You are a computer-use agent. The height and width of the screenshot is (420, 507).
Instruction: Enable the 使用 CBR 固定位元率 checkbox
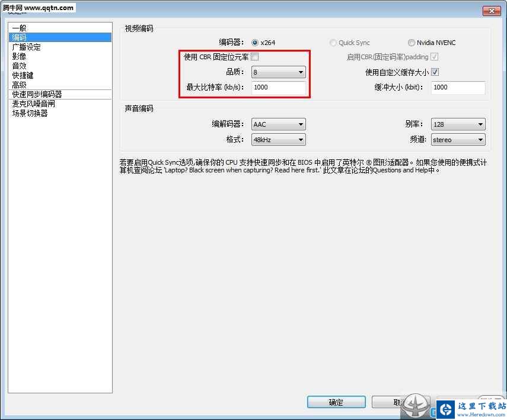255,57
